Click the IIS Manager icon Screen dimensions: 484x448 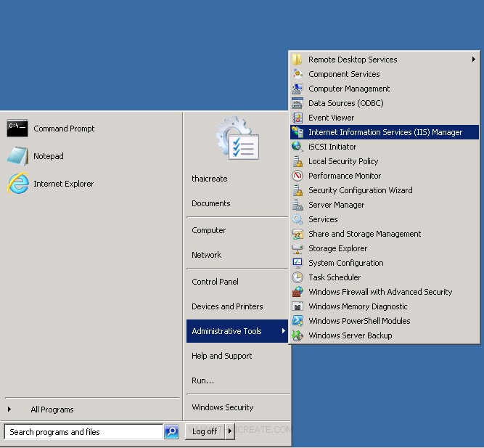[298, 132]
